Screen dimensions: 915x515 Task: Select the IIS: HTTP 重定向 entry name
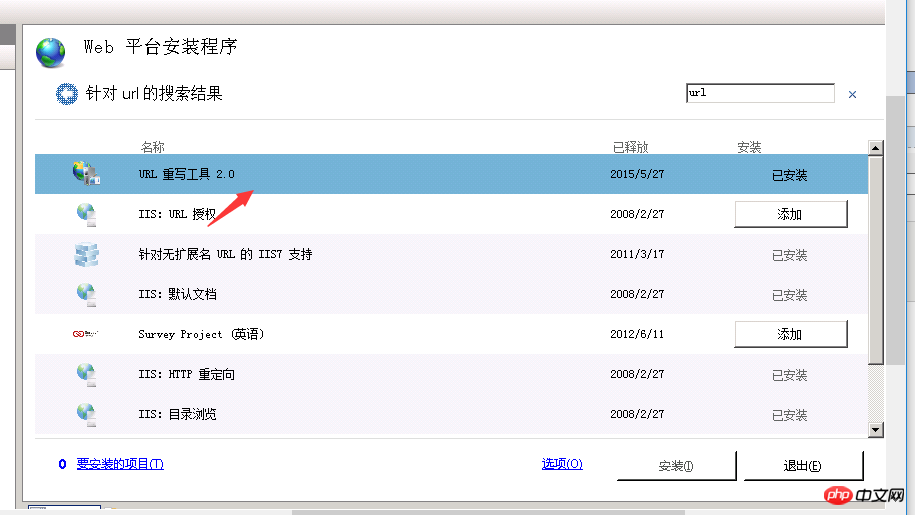click(x=187, y=374)
